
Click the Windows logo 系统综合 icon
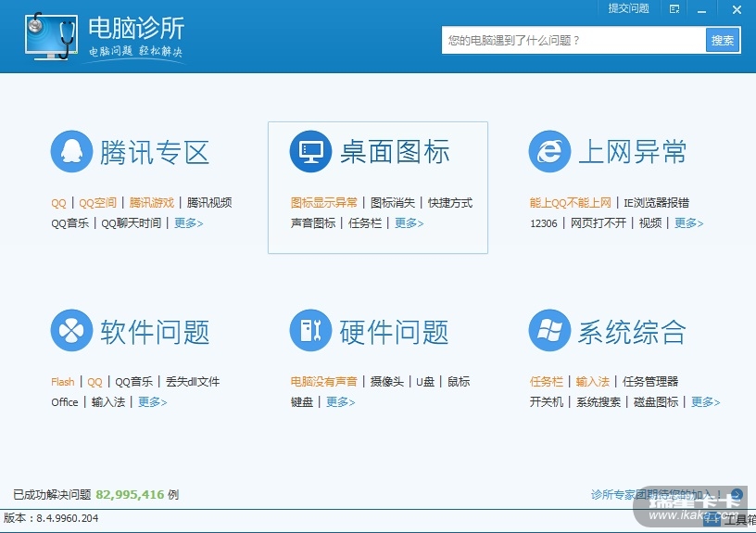549,331
